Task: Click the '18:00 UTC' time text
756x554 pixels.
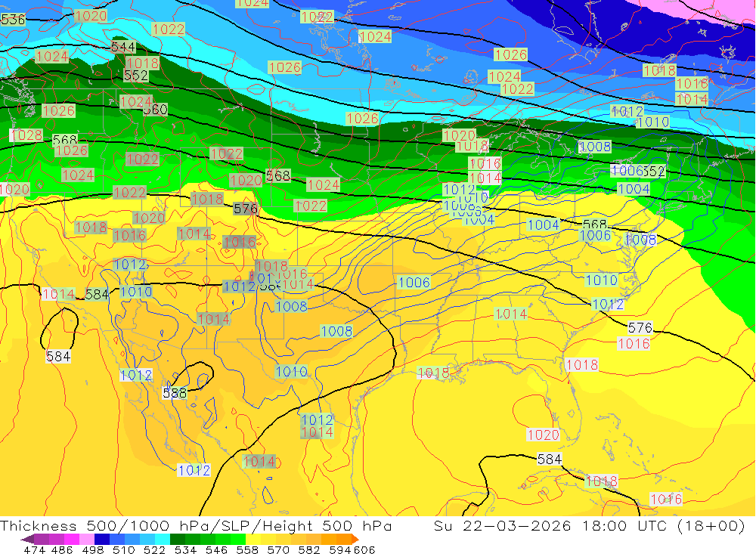Action: (624, 525)
